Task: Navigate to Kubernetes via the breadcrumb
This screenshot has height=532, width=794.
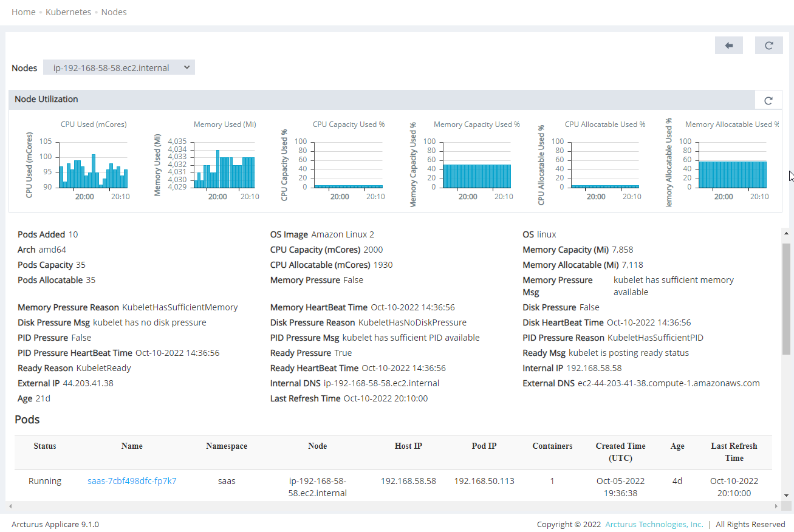Action: click(68, 12)
